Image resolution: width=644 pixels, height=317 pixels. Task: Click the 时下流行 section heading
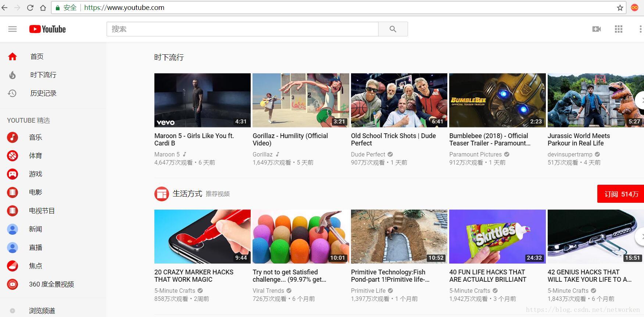click(169, 57)
